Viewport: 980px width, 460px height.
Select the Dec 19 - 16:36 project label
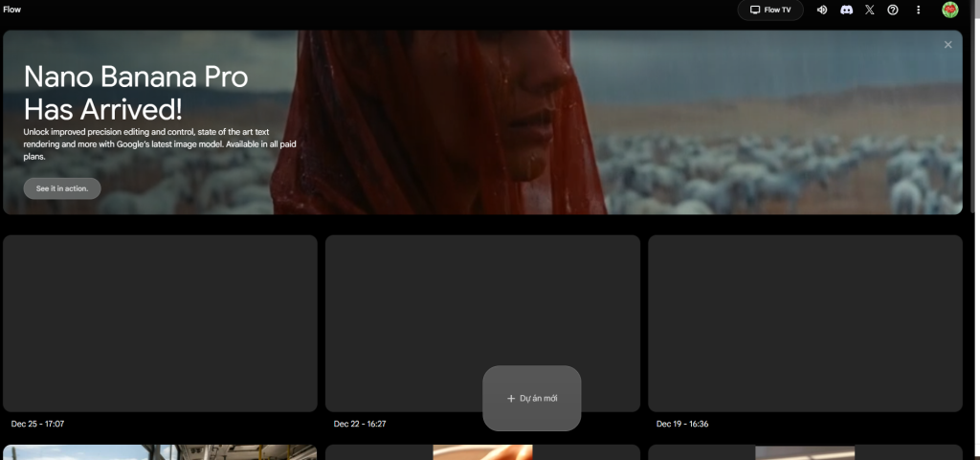(682, 424)
